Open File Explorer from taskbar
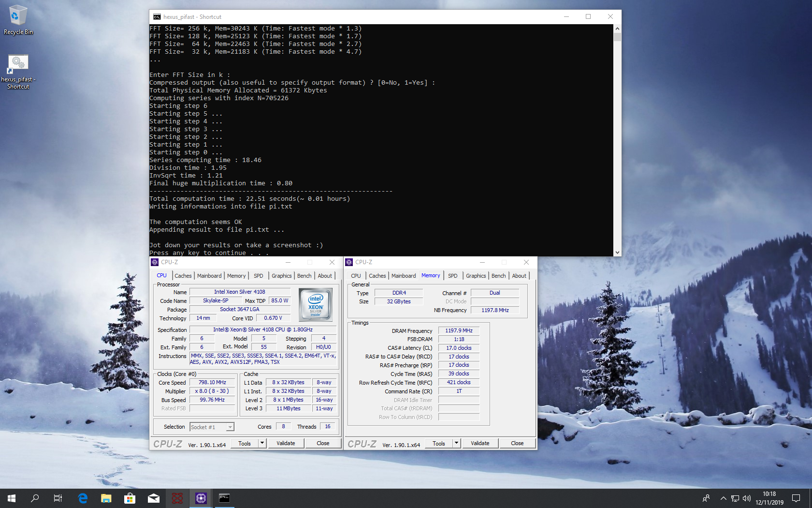This screenshot has width=812, height=508. coord(106,498)
